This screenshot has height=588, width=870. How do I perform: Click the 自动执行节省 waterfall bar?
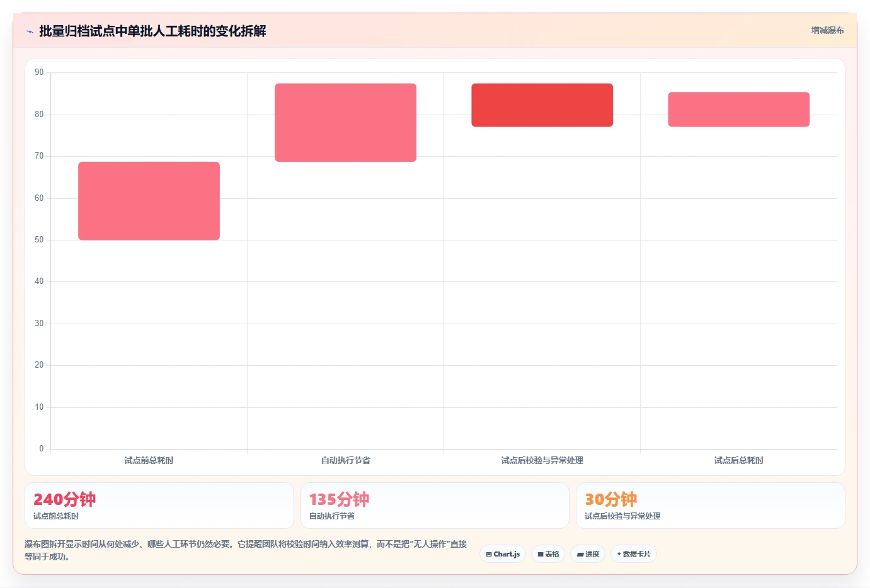click(345, 123)
